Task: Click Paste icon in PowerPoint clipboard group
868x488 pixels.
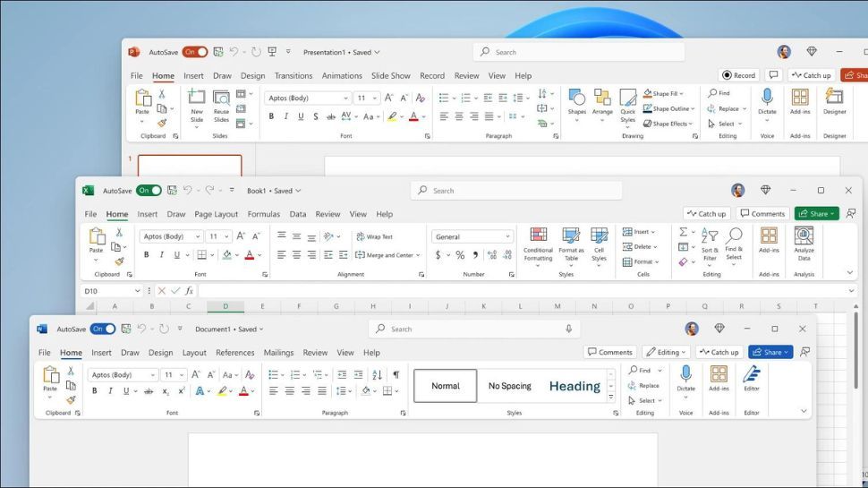Action: (143, 98)
